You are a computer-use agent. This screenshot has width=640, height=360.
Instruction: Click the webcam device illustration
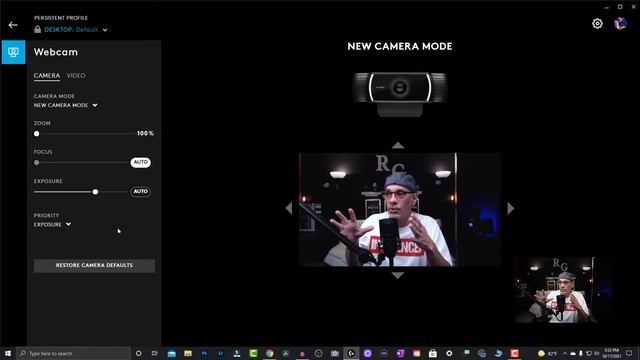(400, 94)
